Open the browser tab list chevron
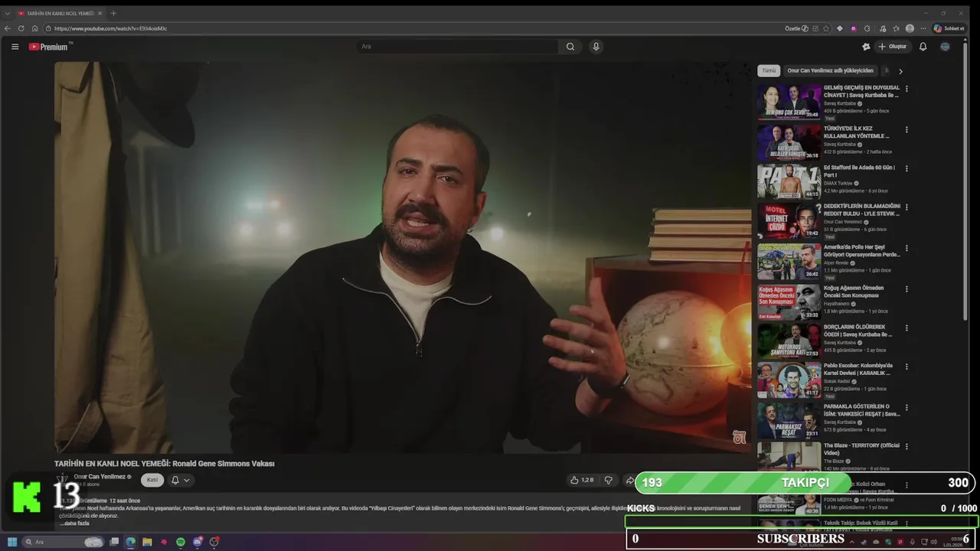The width and height of the screenshot is (980, 551). pos(8,13)
